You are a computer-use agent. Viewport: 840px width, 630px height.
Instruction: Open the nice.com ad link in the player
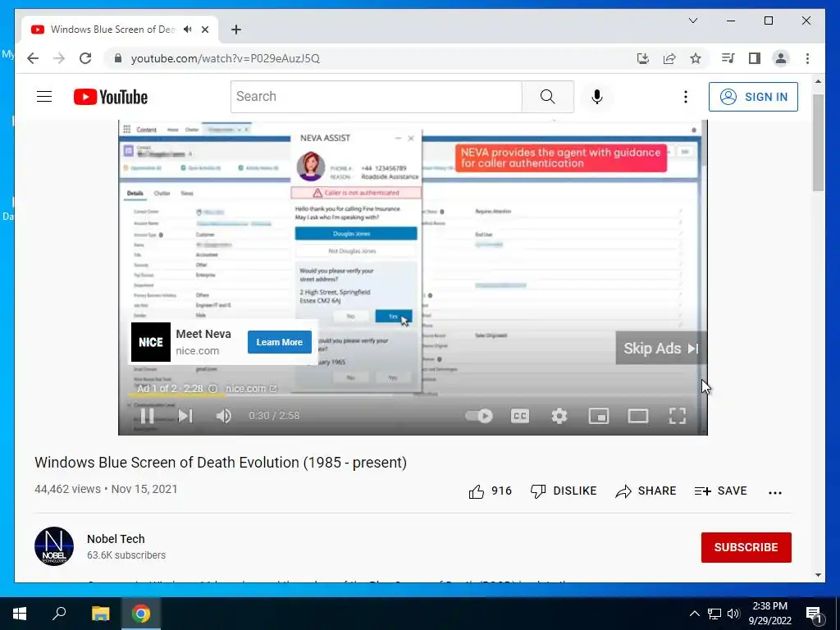[x=251, y=388]
